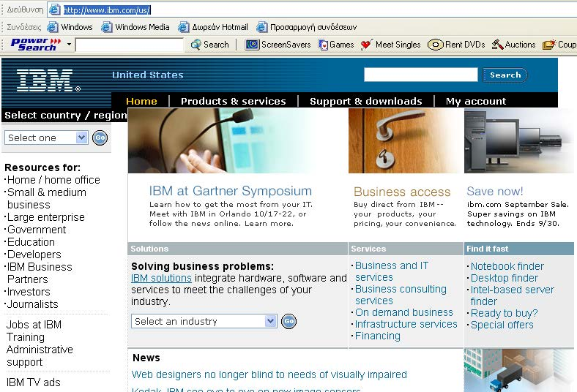The width and height of the screenshot is (577, 392).
Task: Open Home / home office resources
Action: tap(53, 180)
